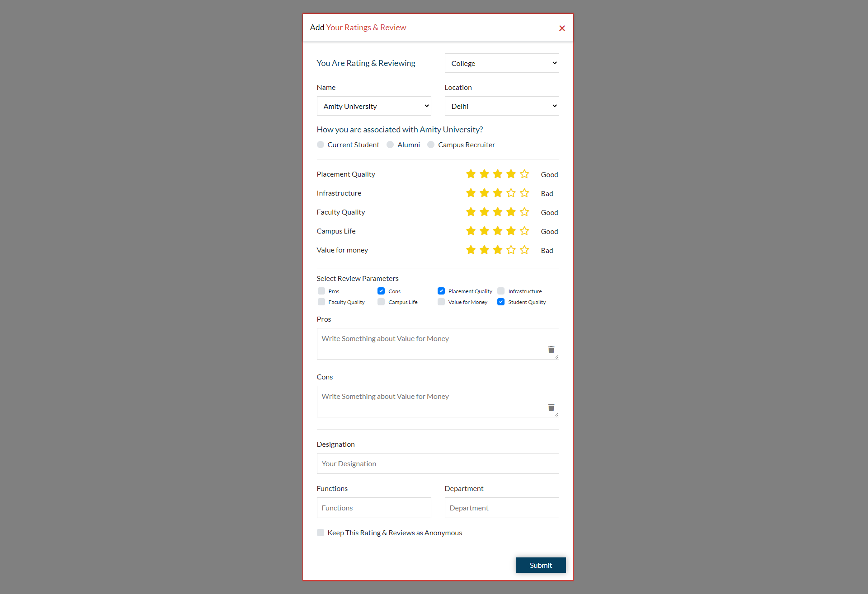Enable the Faculty Quality parameter

coord(321,302)
